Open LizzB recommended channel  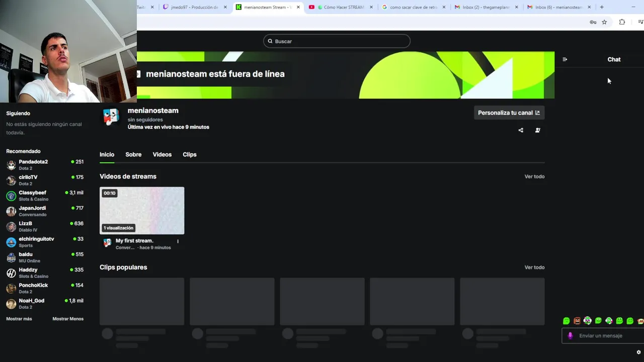tap(44, 226)
